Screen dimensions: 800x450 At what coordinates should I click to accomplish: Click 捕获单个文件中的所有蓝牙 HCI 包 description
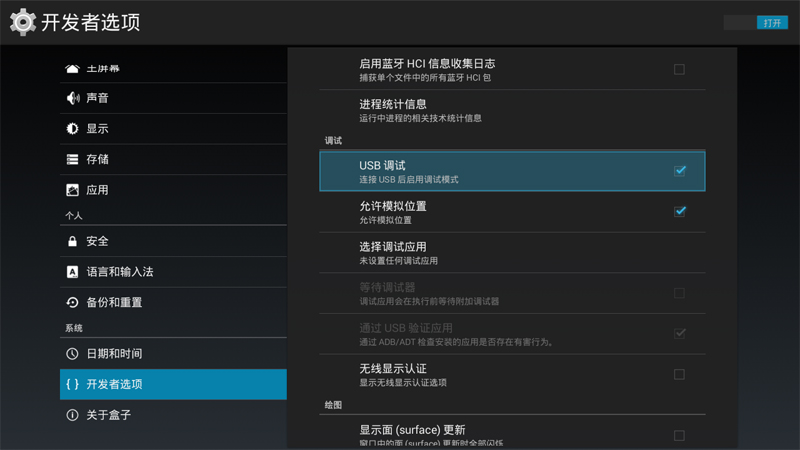tap(425, 78)
